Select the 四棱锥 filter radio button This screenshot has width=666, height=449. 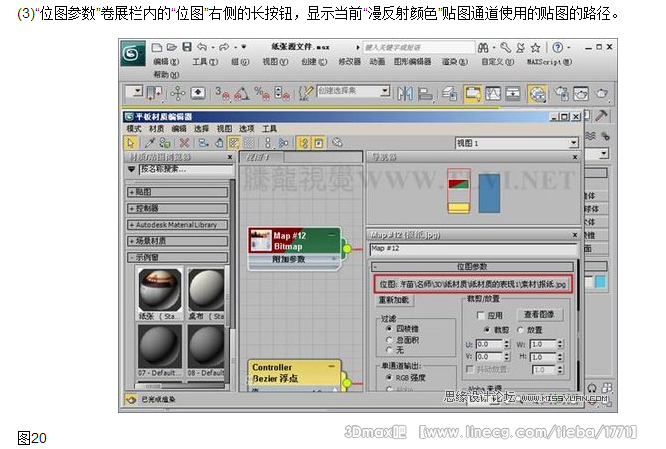point(389,329)
